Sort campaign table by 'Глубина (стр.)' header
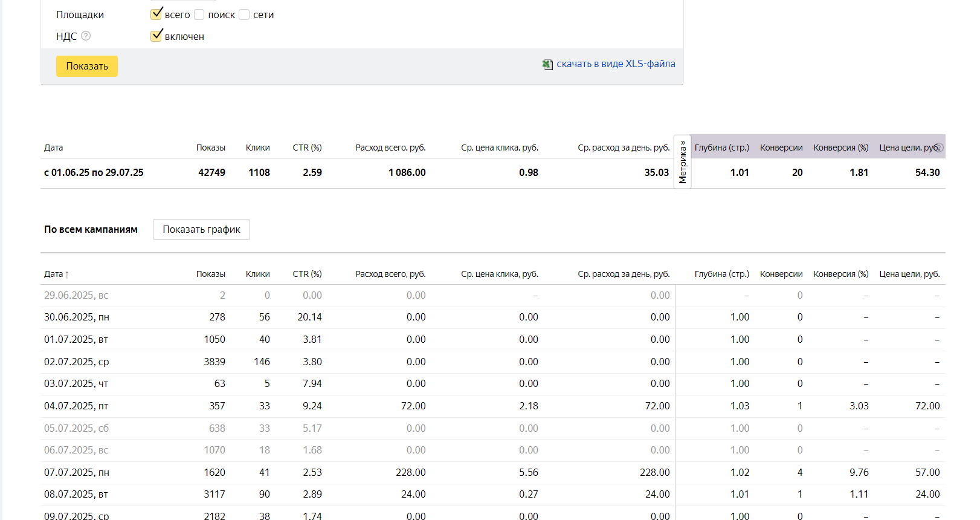 [x=721, y=274]
